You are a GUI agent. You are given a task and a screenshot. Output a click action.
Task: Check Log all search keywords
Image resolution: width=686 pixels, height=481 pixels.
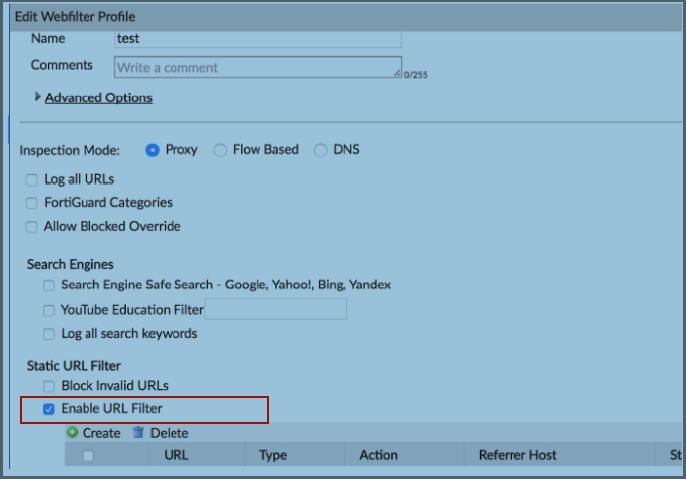point(49,334)
